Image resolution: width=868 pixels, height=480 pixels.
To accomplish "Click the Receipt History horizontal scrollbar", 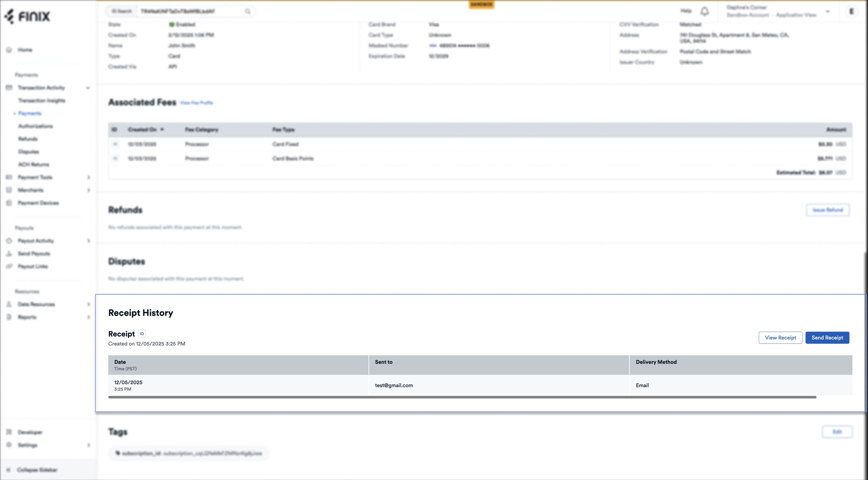I will (x=462, y=397).
